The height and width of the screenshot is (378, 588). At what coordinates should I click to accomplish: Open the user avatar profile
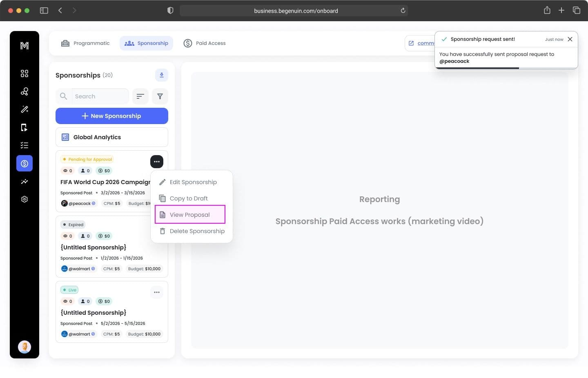click(24, 347)
